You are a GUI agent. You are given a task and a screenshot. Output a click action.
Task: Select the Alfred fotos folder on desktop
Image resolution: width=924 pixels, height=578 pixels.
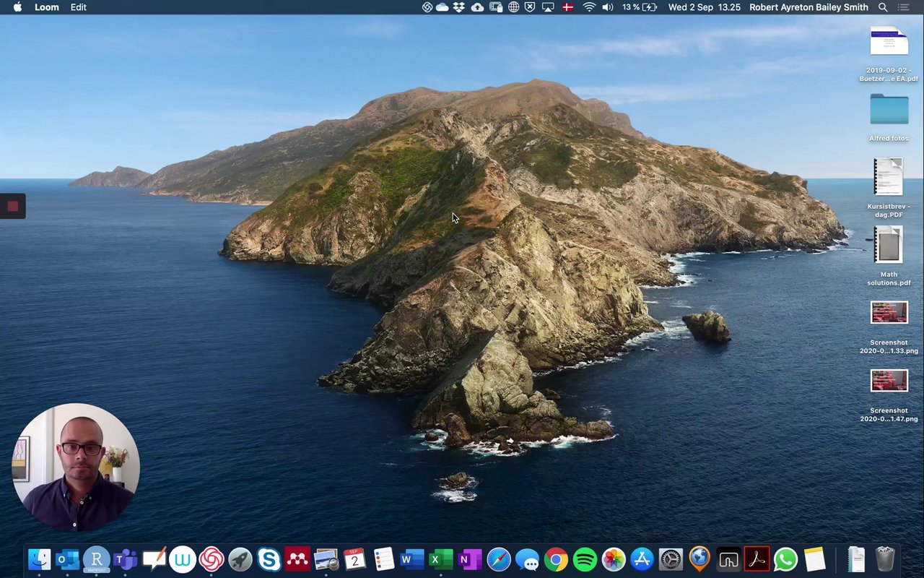tap(889, 110)
